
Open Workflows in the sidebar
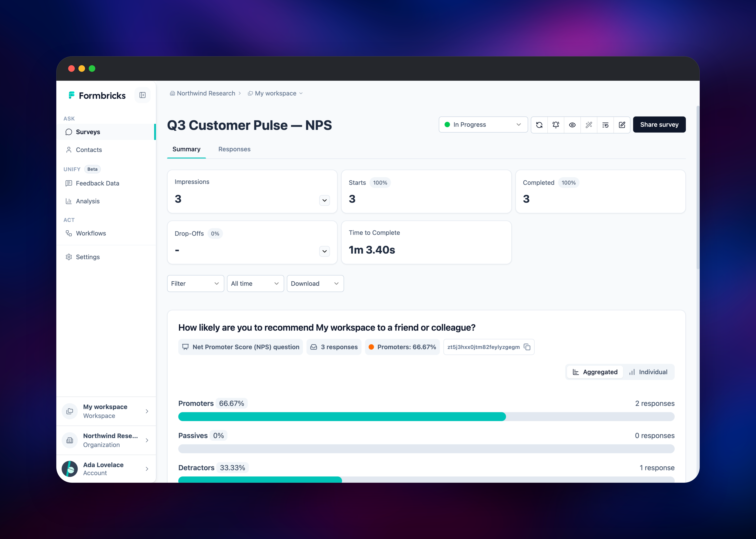tap(106, 233)
